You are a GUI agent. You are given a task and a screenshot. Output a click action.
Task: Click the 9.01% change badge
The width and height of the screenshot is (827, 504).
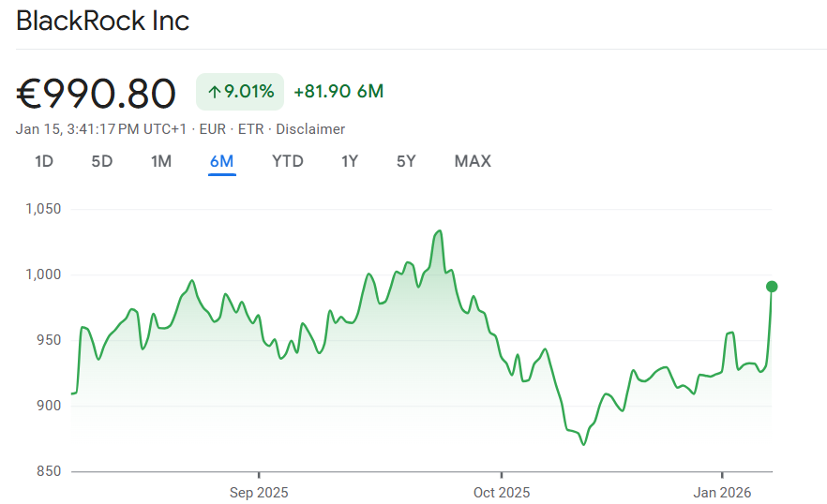(240, 92)
